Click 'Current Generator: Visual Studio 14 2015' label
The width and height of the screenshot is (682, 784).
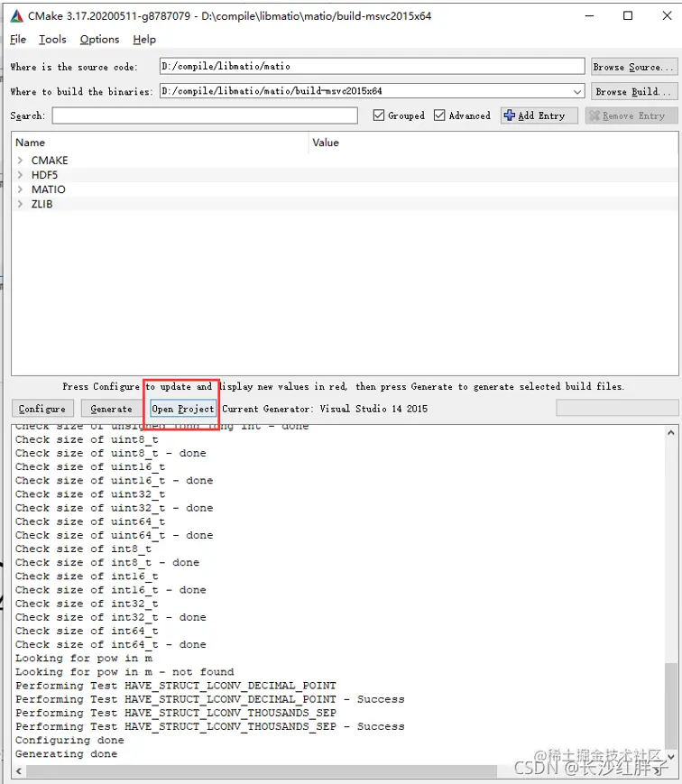click(325, 409)
